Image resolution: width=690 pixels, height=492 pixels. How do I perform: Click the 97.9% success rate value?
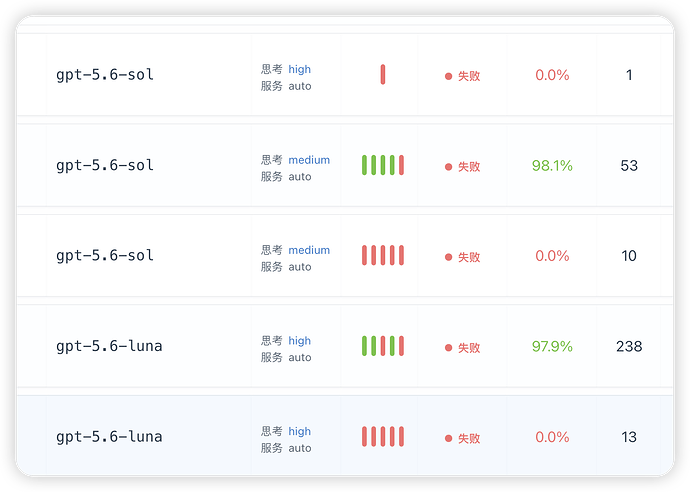pos(552,346)
